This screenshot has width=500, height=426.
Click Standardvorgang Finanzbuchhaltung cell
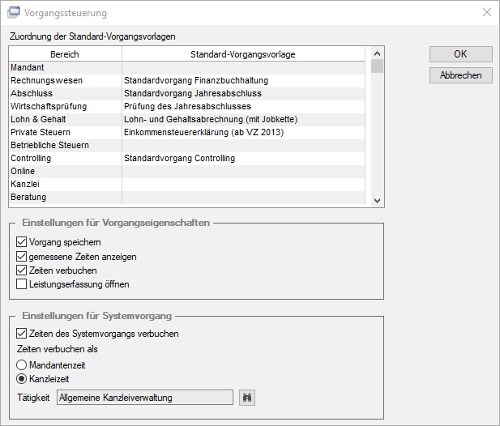click(243, 80)
